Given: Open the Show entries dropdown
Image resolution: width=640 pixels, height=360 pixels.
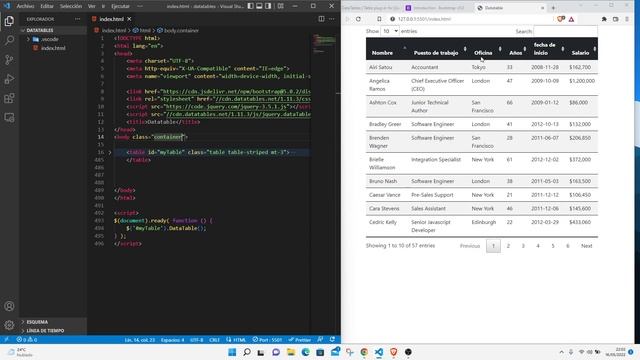Looking at the screenshot, I should click(x=389, y=31).
